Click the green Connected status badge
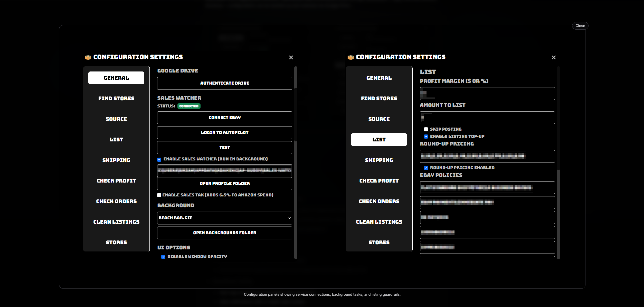Screen dimensions: 644x307 pyautogui.click(x=189, y=106)
